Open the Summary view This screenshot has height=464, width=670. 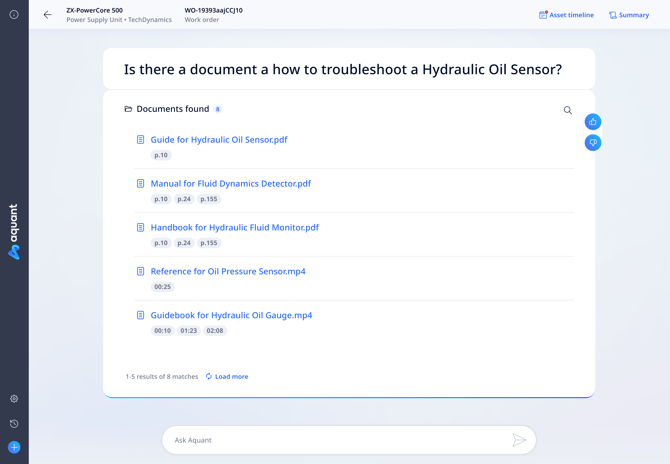click(629, 15)
